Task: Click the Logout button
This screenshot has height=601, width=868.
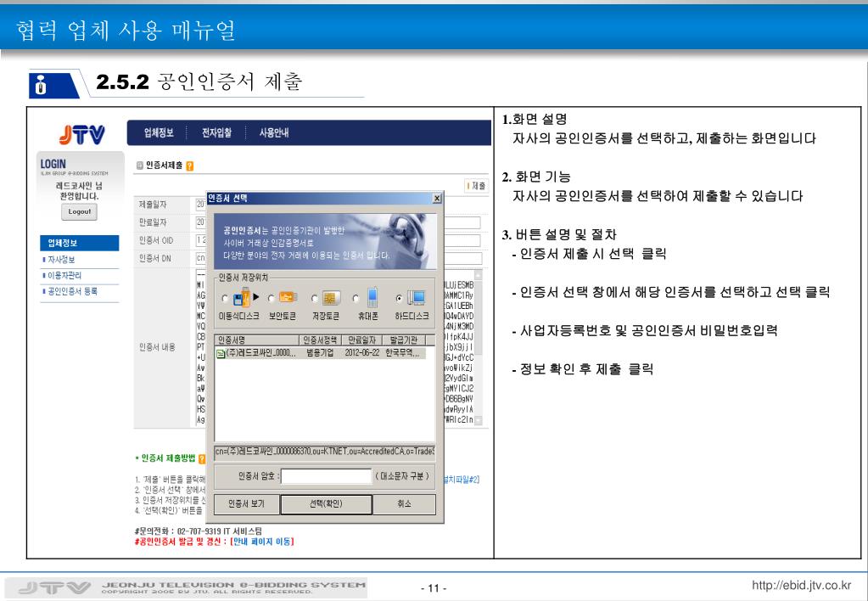Action: tap(79, 211)
